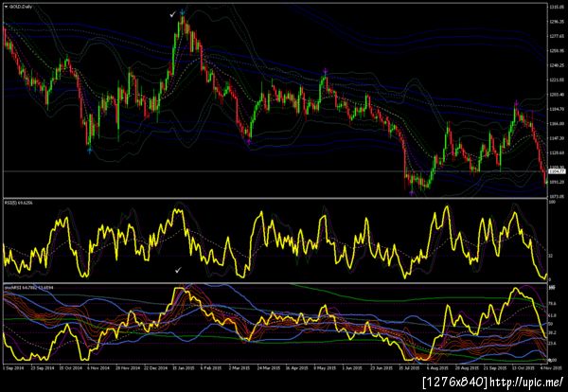This screenshot has width=568, height=392.
Task: Select the magenta arrow under the July 2015 low
Action: [x=412, y=193]
